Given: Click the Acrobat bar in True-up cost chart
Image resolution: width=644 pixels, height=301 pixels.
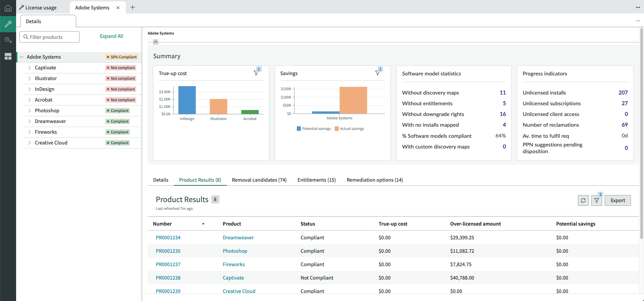Looking at the screenshot, I should point(250,112).
